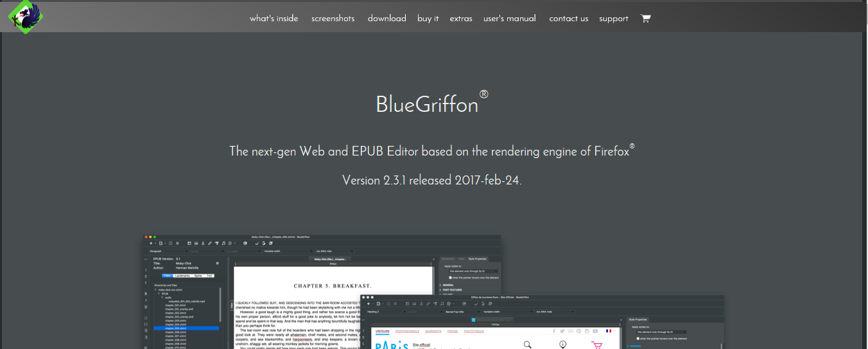Image resolution: width=868 pixels, height=349 pixels.
Task: Click the Facebook icon on Paris site
Action: (x=554, y=331)
